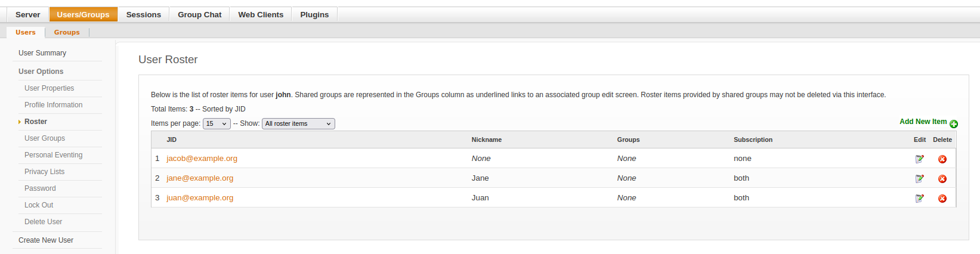The height and width of the screenshot is (254, 980).
Task: Click edit icon for jane@example.org
Action: 919,179
